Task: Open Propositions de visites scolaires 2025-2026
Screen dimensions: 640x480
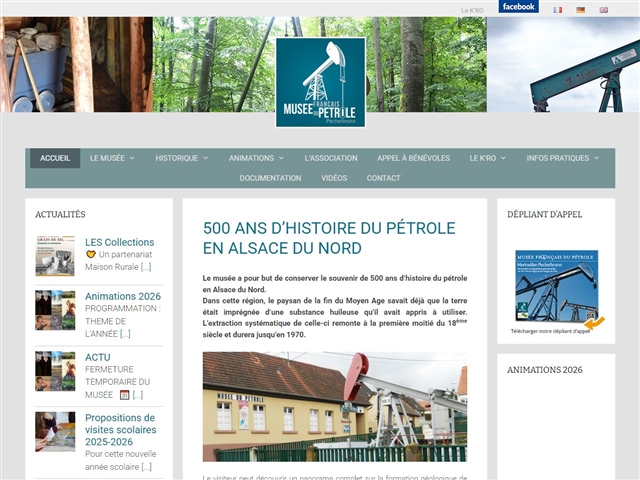Action: (121, 430)
